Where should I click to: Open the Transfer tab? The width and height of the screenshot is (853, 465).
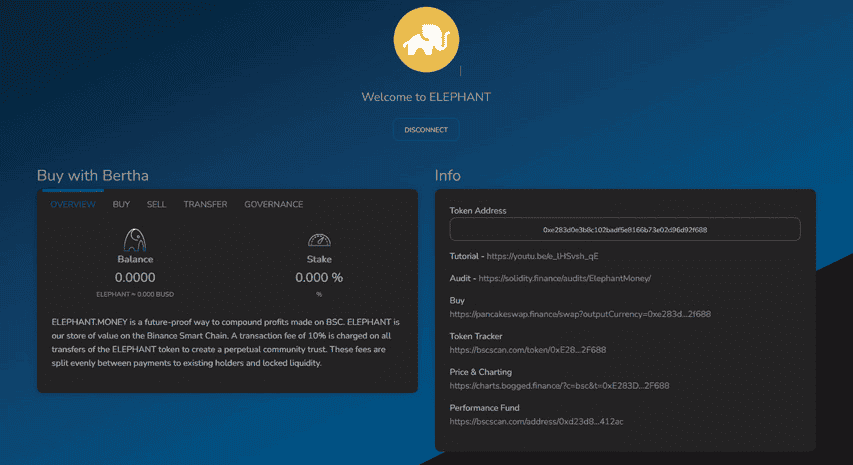click(x=205, y=204)
